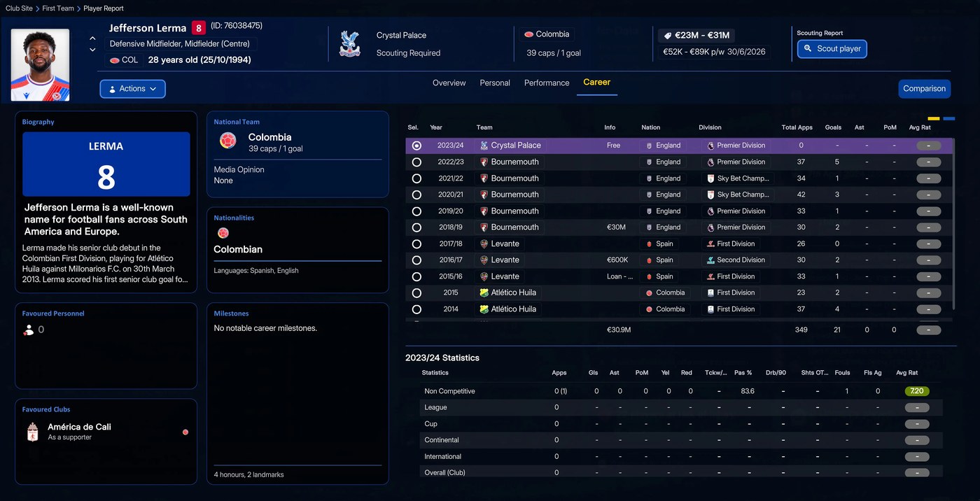980x501 pixels.
Task: Click the Favoured Personnel person icon
Action: click(29, 330)
